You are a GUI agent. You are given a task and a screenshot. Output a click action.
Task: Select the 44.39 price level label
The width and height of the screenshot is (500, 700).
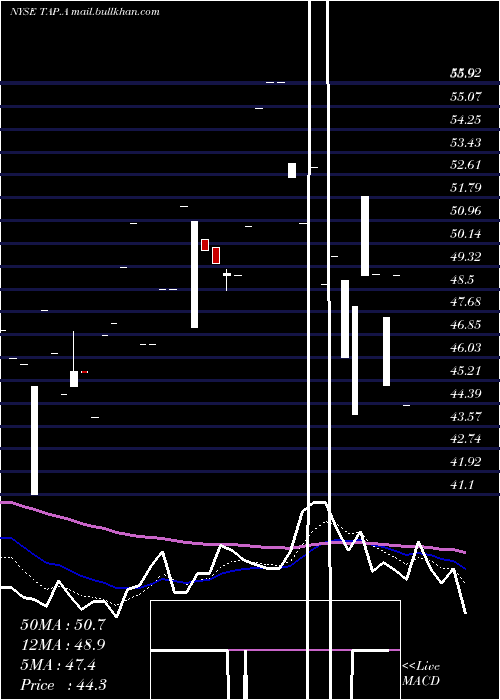tap(466, 394)
